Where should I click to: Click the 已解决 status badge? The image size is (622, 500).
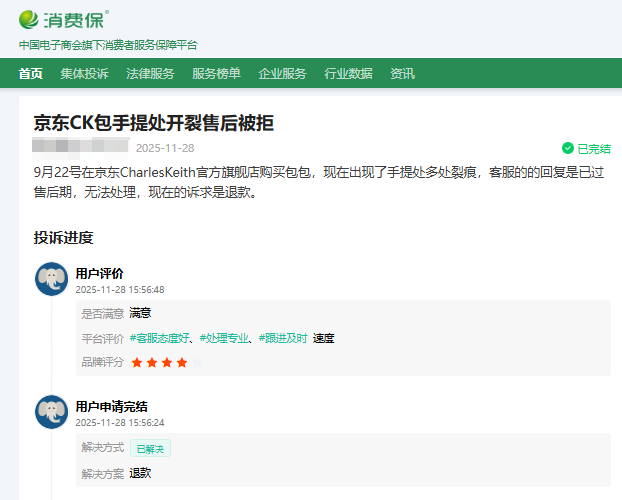(x=151, y=448)
